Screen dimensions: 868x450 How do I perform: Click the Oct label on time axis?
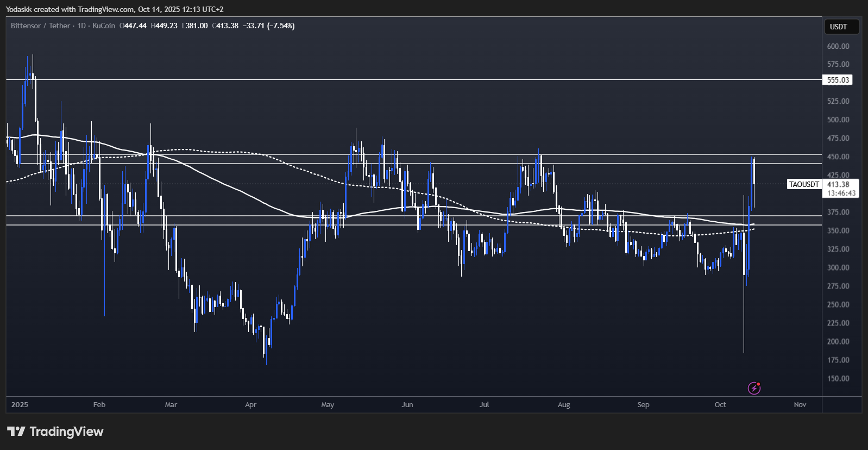pos(720,404)
